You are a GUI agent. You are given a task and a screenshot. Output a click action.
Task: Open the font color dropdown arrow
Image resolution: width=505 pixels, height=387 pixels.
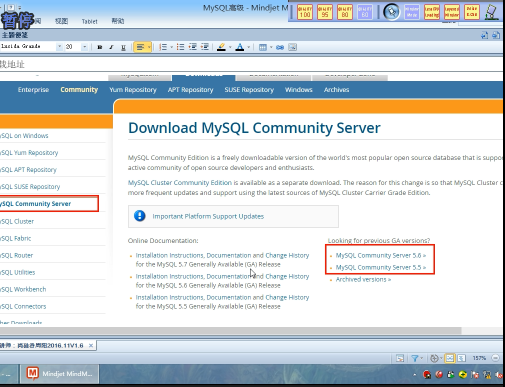coord(248,47)
